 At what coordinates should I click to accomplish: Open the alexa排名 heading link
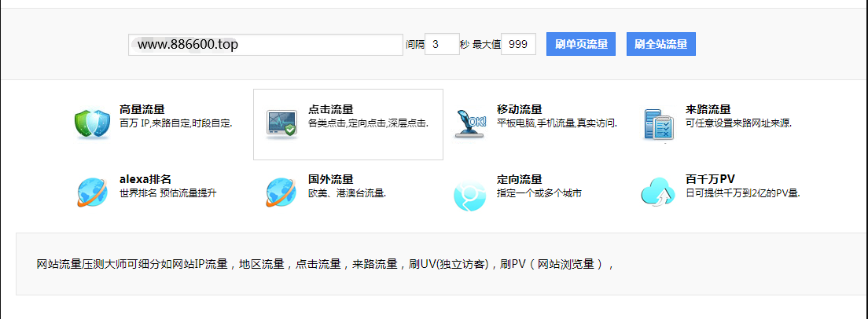click(145, 179)
